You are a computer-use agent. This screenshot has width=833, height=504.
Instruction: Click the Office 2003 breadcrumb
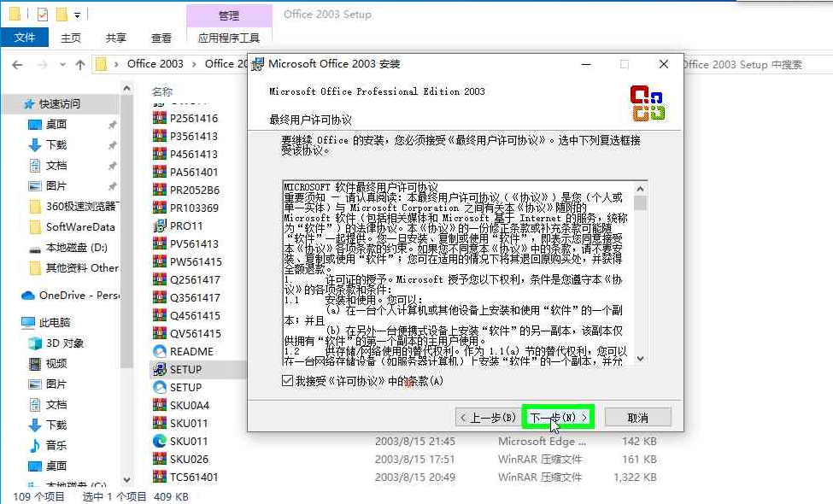pyautogui.click(x=155, y=64)
